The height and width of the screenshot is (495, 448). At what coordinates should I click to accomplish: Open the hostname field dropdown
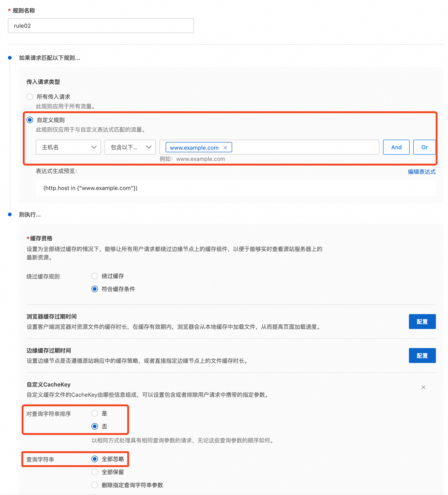68,147
